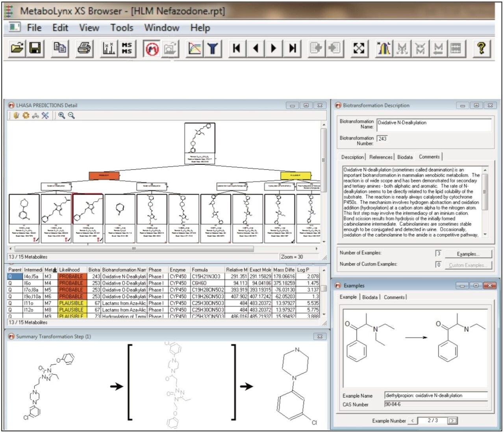The width and height of the screenshot is (504, 433).
Task: Click the zoom in magnifier in LHASA Predictions panel
Action: (61, 115)
